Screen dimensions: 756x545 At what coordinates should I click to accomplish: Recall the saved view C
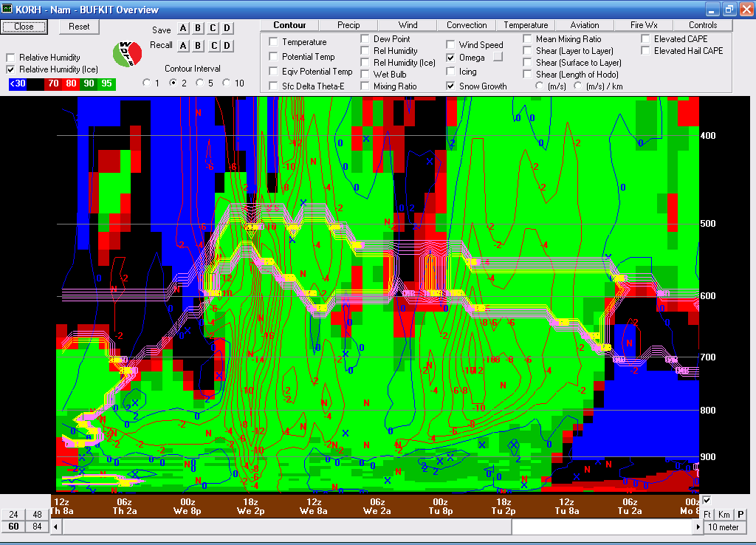coord(213,46)
